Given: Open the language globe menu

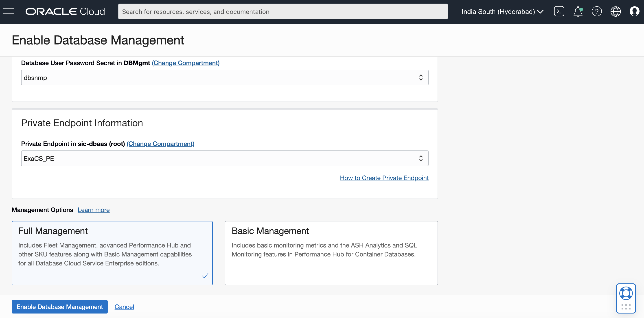Looking at the screenshot, I should (615, 11).
